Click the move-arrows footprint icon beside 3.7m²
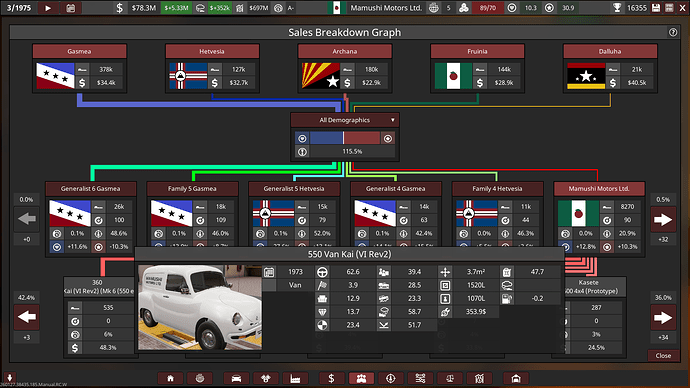Image resolution: width=690 pixels, height=388 pixels. (x=445, y=272)
